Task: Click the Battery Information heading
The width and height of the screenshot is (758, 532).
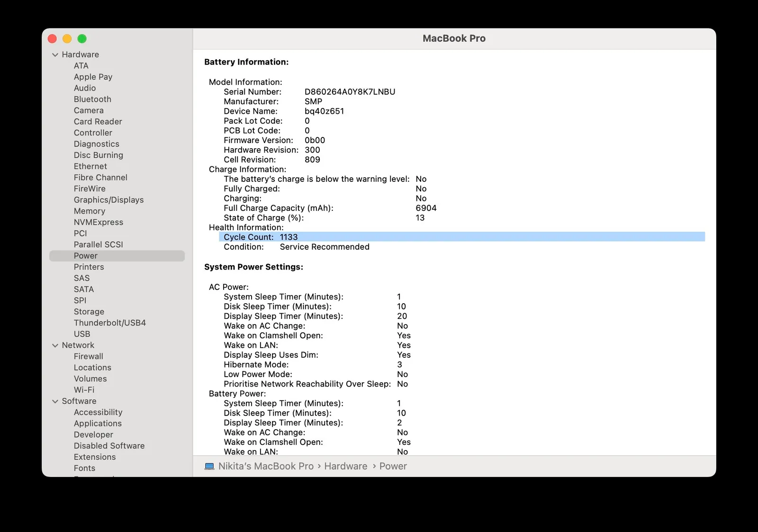Action: pyautogui.click(x=246, y=63)
